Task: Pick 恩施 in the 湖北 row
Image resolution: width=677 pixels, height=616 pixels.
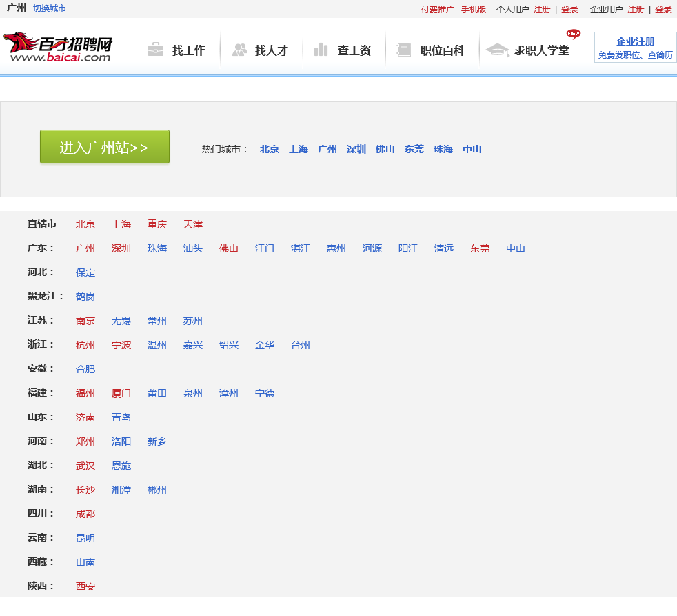Action: click(121, 466)
